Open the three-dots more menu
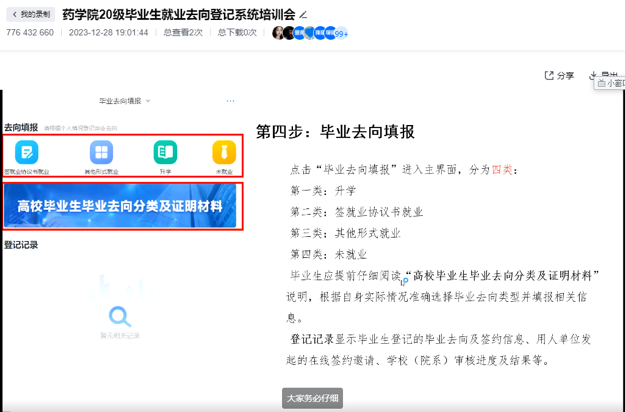Image resolution: width=625 pixels, height=412 pixels. pyautogui.click(x=230, y=101)
